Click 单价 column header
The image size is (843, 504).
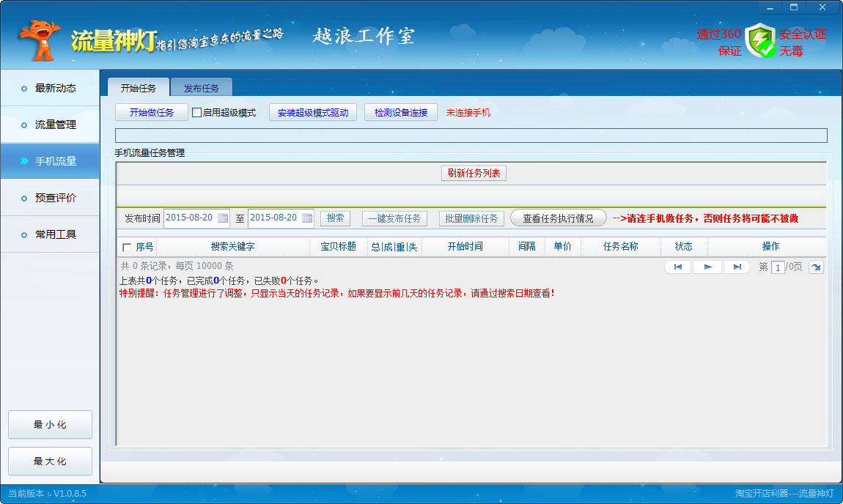(562, 247)
